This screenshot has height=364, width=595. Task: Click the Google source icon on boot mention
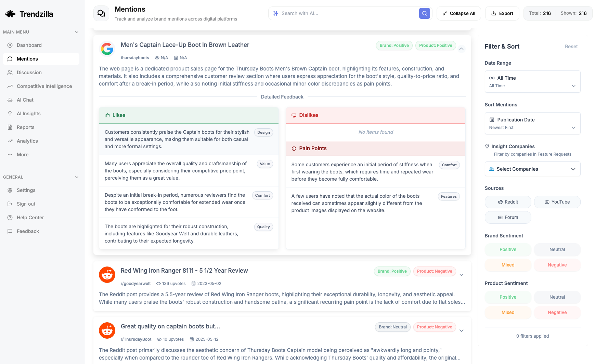click(107, 49)
